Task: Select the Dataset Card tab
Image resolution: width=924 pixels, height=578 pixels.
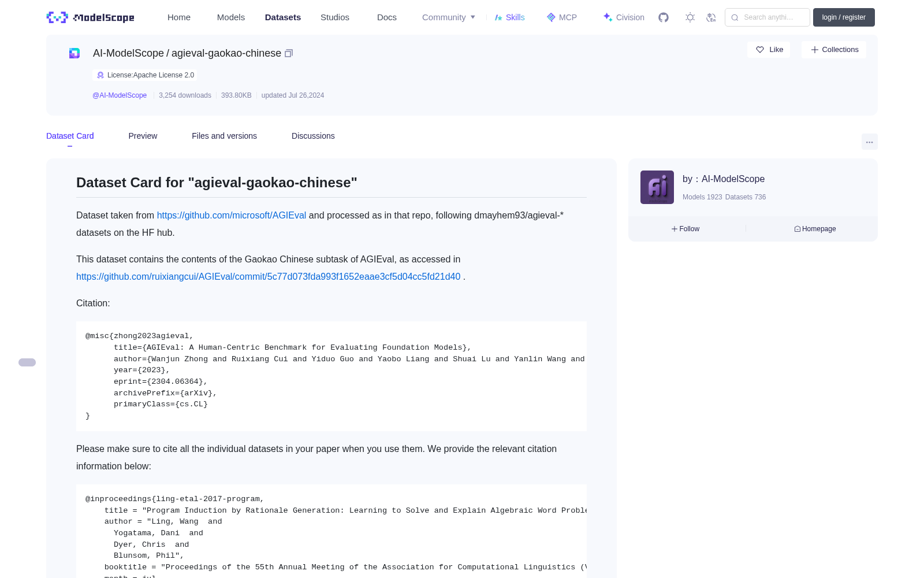Action: tap(70, 136)
